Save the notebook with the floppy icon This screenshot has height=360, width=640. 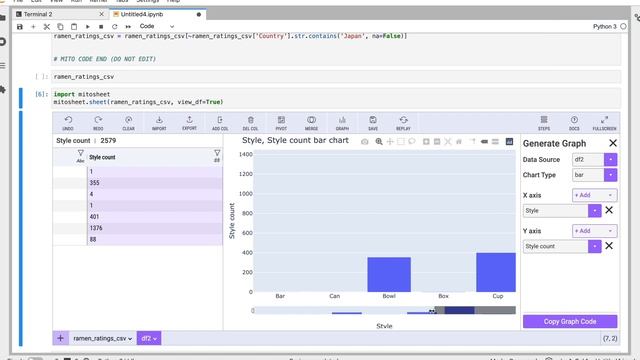pos(20,27)
